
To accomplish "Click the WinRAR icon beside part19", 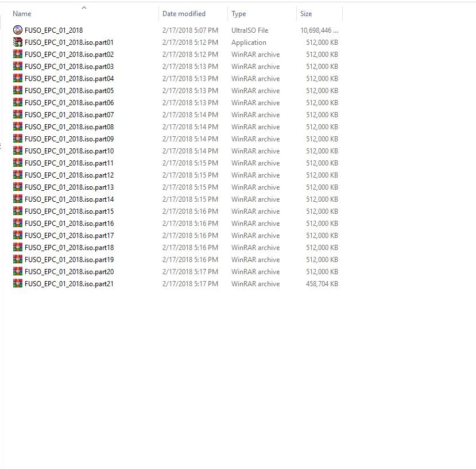I will click(18, 259).
